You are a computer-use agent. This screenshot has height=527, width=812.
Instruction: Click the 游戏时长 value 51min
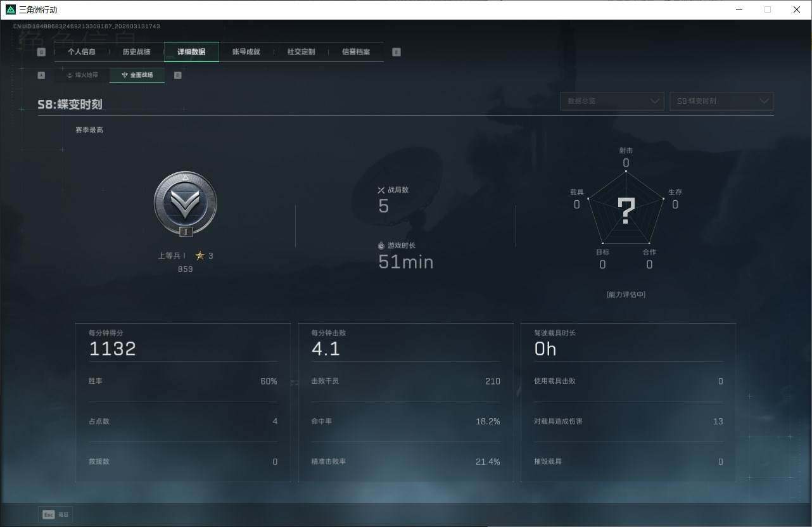(x=405, y=262)
